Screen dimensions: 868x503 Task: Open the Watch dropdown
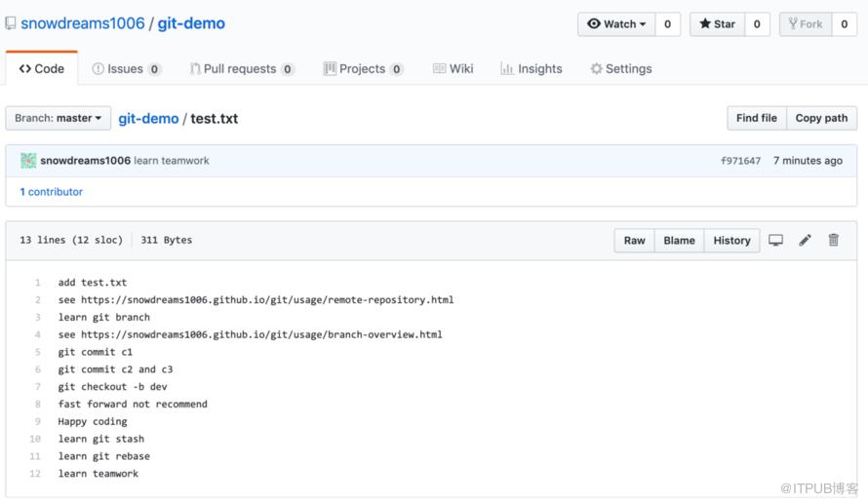click(616, 23)
